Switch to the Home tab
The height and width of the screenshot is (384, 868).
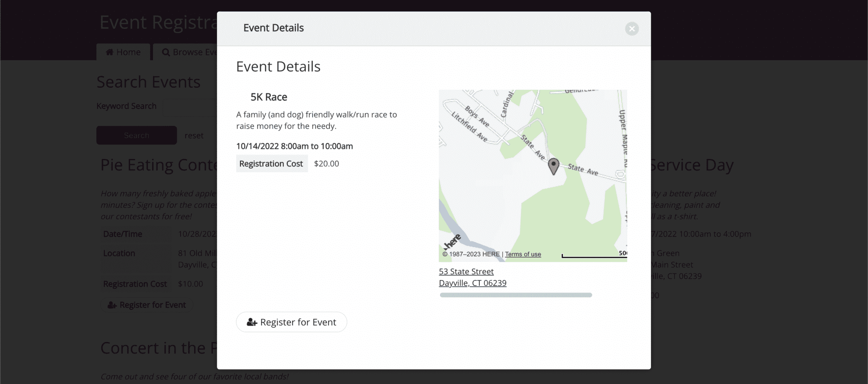123,52
